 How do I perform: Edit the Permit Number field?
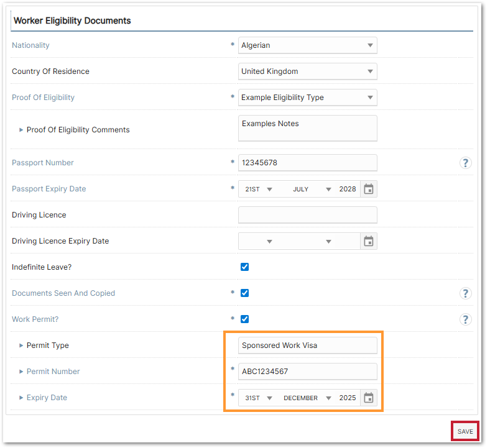click(307, 372)
